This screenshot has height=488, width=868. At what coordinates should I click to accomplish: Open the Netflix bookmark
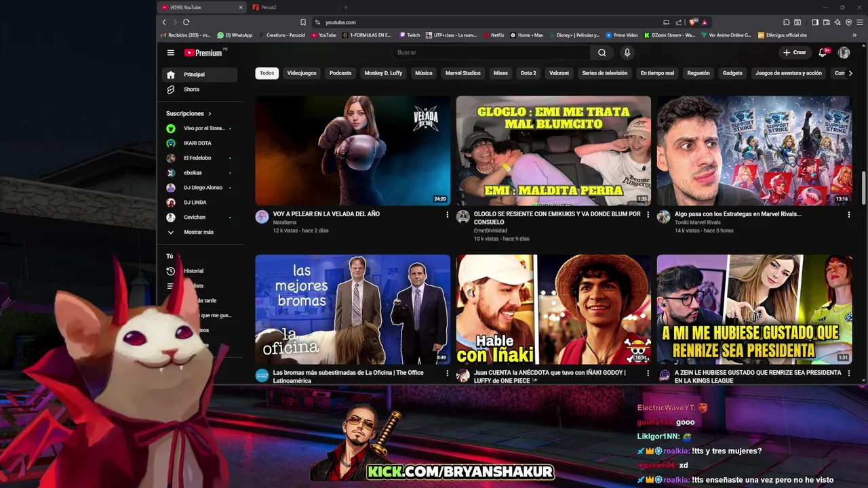pyautogui.click(x=494, y=35)
